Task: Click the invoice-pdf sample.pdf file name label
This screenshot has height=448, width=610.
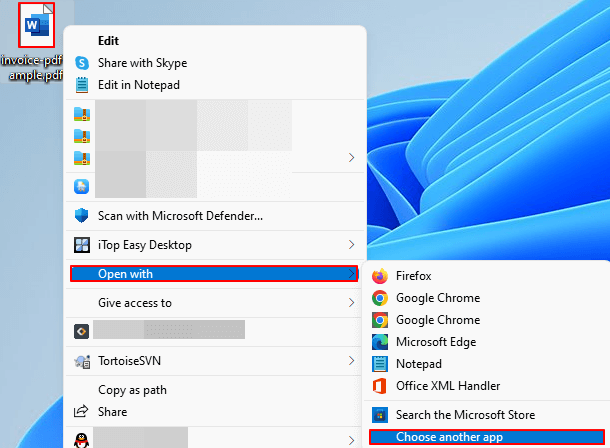Action: [x=32, y=67]
